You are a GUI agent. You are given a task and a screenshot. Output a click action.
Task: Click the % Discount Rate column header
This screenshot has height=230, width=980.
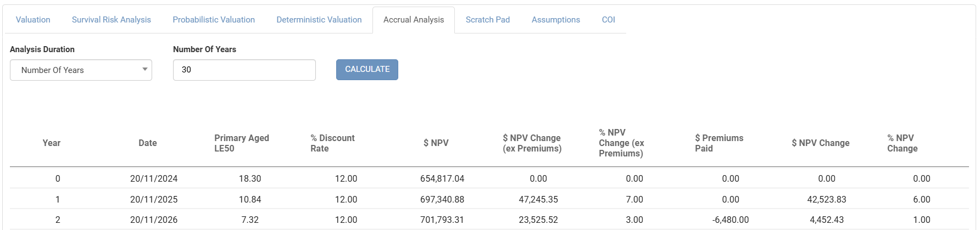coord(332,143)
